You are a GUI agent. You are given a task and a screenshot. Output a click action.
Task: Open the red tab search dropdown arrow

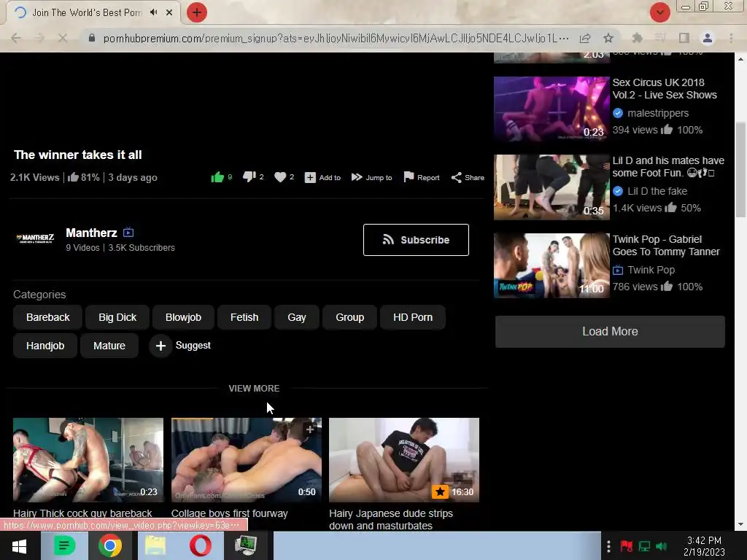tap(659, 12)
